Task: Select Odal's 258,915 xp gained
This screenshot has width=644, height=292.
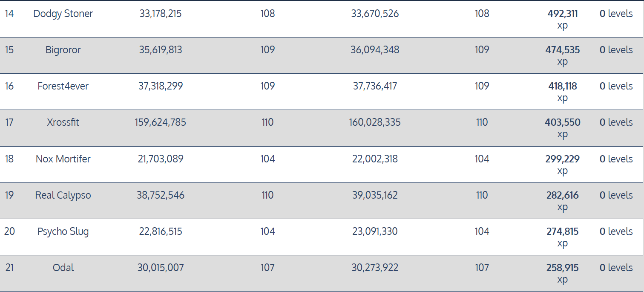Action: pos(563,273)
